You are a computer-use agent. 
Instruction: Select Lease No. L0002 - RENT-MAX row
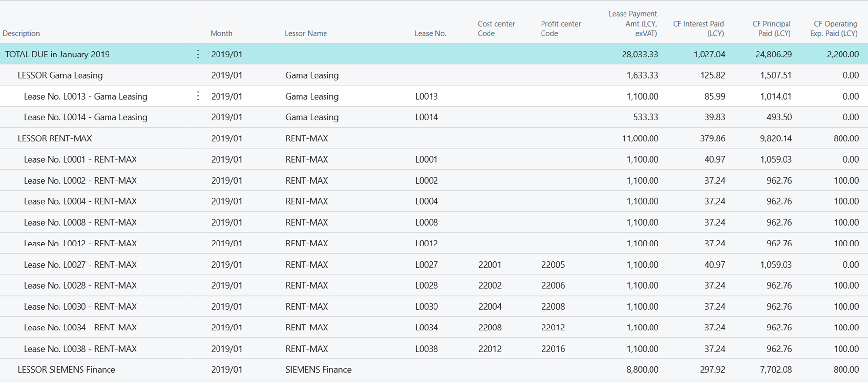(434, 180)
